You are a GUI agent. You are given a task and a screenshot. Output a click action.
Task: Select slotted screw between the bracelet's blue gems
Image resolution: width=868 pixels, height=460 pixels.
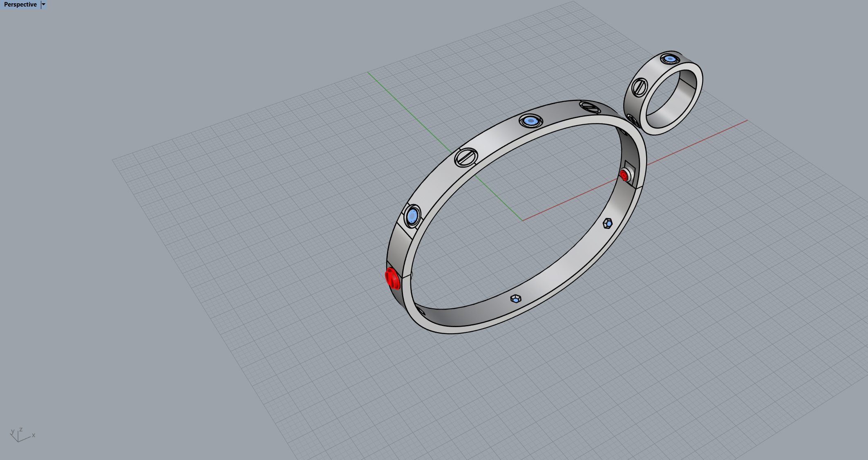click(466, 157)
